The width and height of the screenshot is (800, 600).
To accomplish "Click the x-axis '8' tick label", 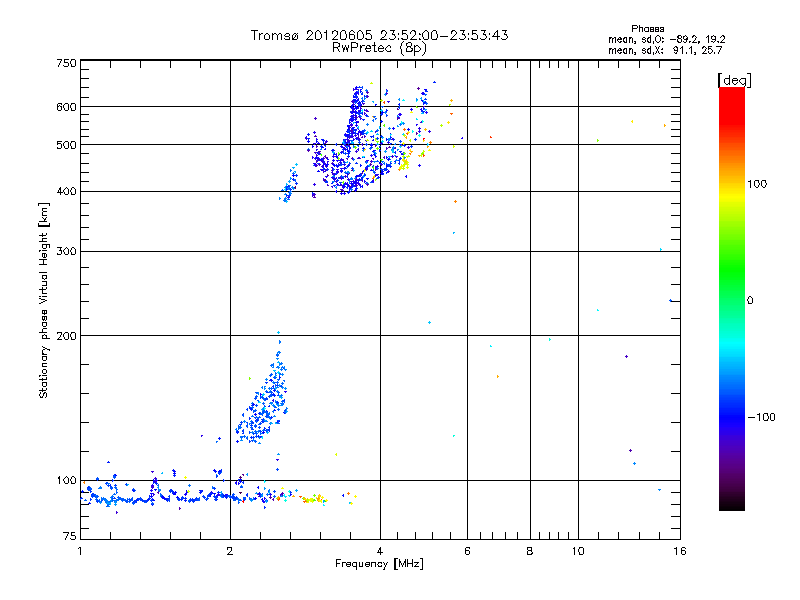I will 530,551.
